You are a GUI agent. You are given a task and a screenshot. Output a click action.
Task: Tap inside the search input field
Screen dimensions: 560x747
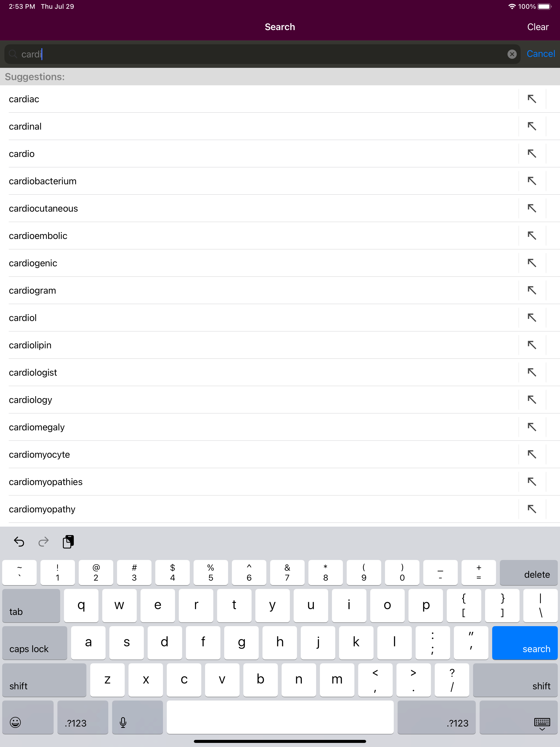coord(237,54)
